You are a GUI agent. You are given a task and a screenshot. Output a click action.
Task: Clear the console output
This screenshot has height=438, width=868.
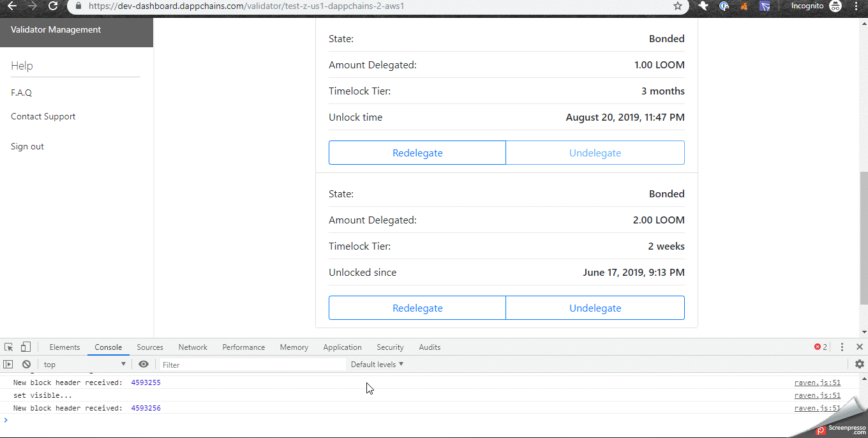pos(26,364)
